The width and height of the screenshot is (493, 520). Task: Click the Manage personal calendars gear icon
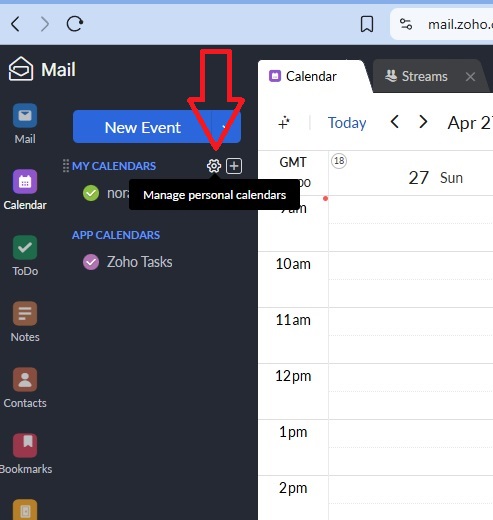point(214,166)
